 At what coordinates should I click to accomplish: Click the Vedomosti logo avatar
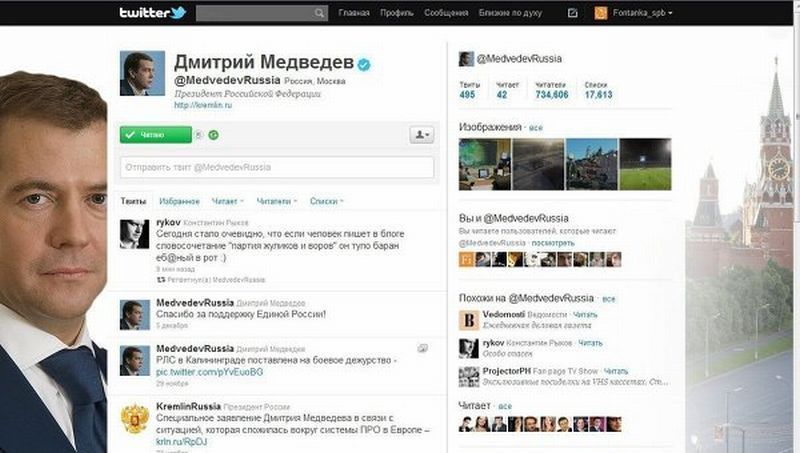pos(469,320)
